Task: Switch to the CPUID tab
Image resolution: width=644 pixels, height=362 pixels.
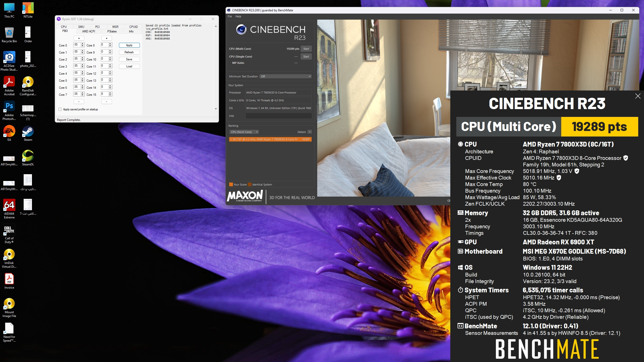Action: (133, 27)
